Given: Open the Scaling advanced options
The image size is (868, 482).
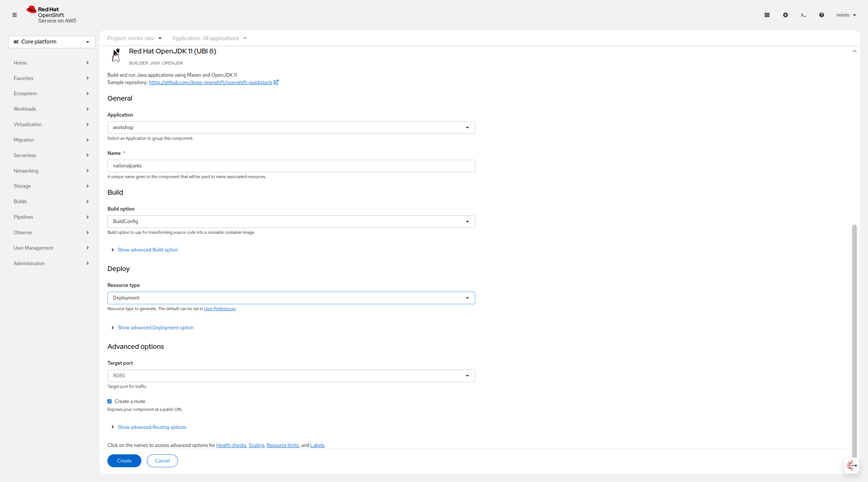Looking at the screenshot, I should (256, 445).
